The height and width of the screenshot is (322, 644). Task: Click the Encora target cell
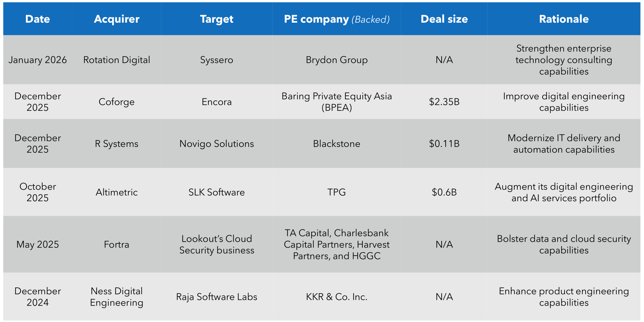pos(217,102)
